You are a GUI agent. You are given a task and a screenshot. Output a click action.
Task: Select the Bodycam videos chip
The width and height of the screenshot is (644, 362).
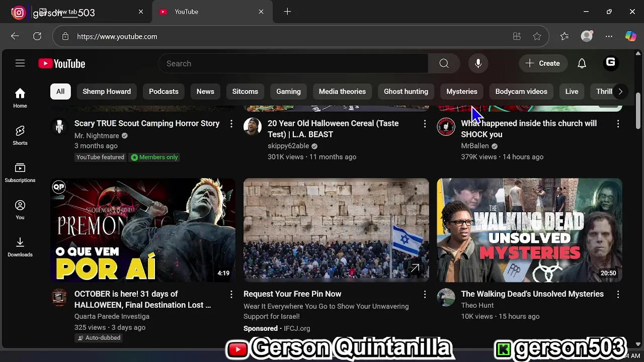pos(521,92)
